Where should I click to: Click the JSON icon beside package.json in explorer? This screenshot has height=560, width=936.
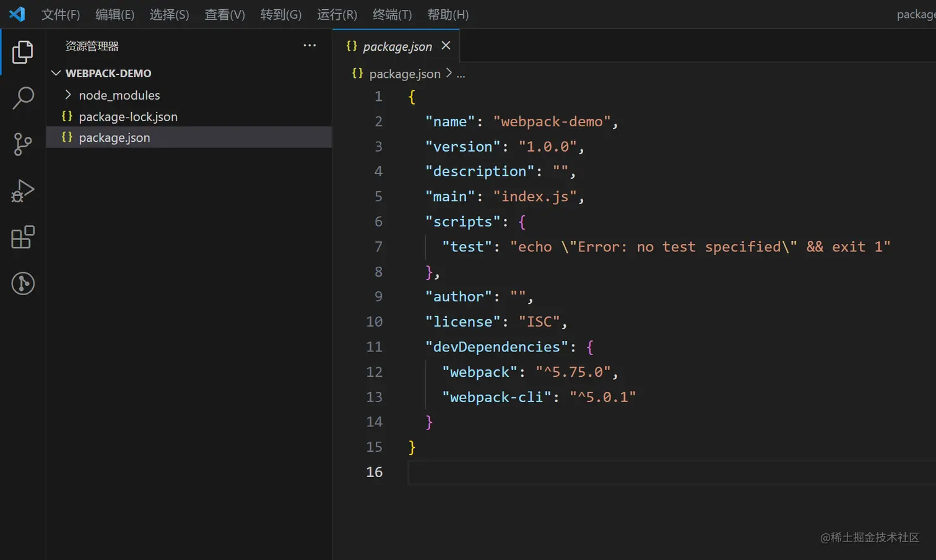click(x=67, y=137)
